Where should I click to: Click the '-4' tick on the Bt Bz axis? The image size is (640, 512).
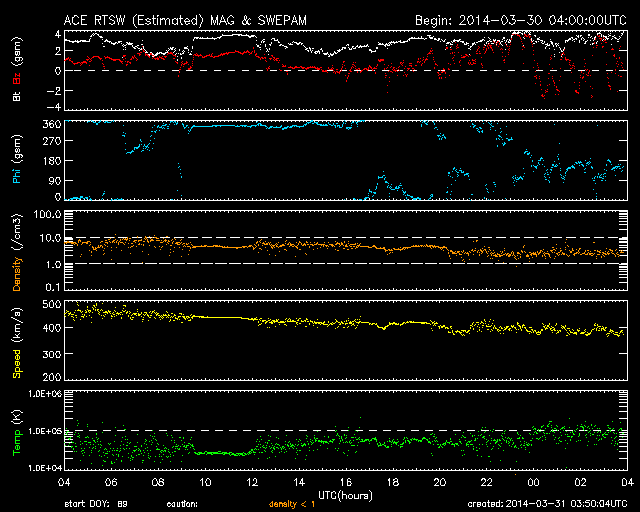[55, 107]
